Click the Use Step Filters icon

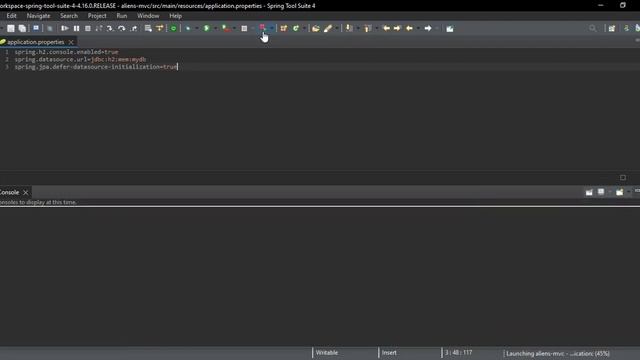pyautogui.click(x=160, y=28)
